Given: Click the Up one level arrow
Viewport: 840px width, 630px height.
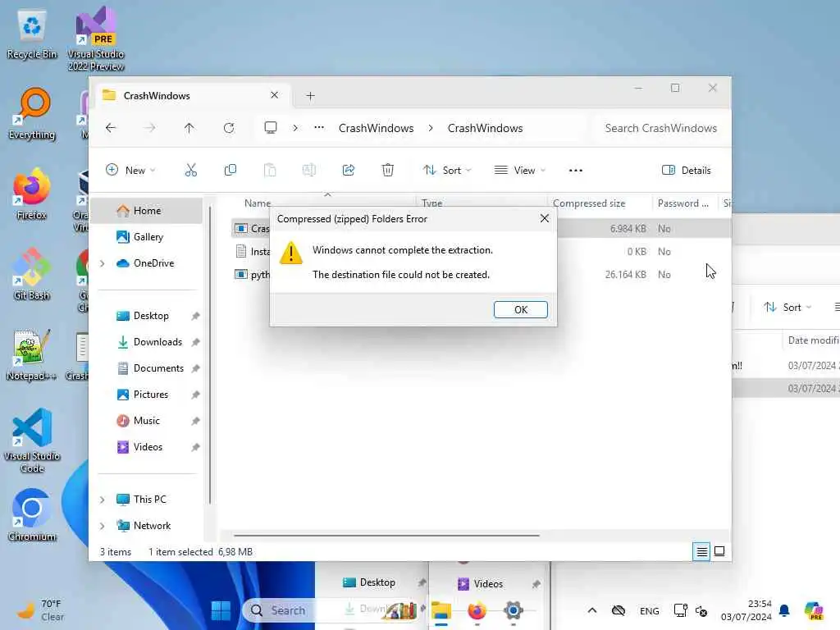Looking at the screenshot, I should click(189, 128).
